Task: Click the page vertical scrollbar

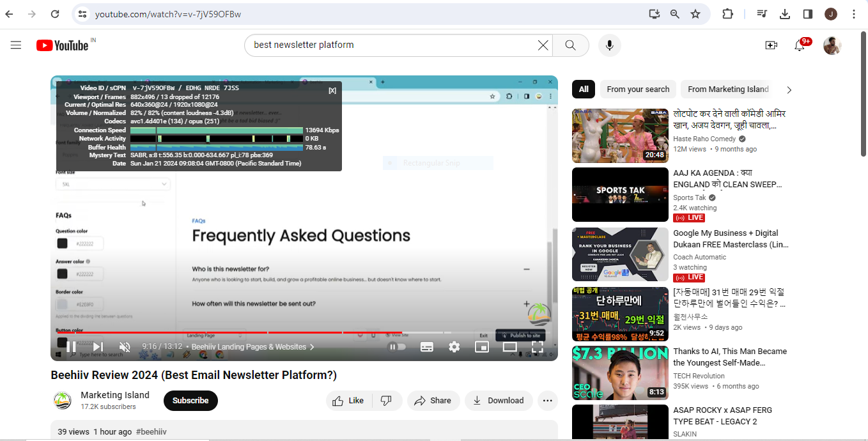Action: click(x=863, y=93)
